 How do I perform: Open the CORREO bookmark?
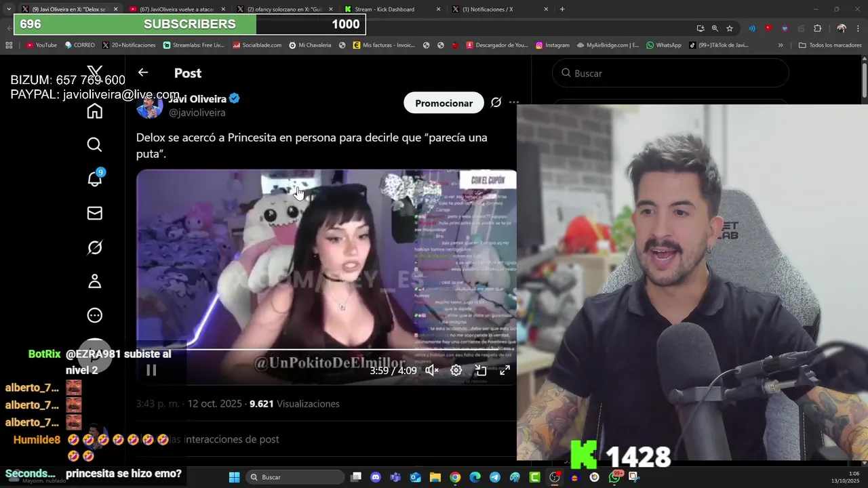79,45
